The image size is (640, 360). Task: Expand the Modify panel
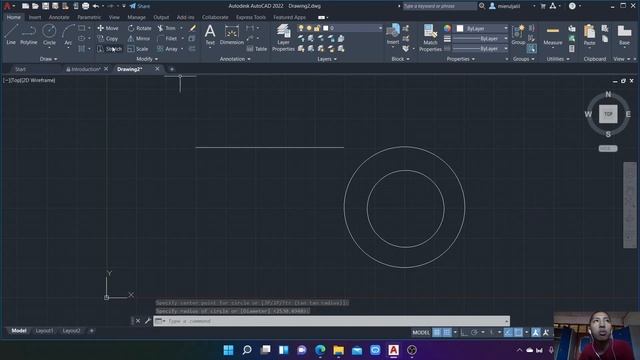(147, 59)
